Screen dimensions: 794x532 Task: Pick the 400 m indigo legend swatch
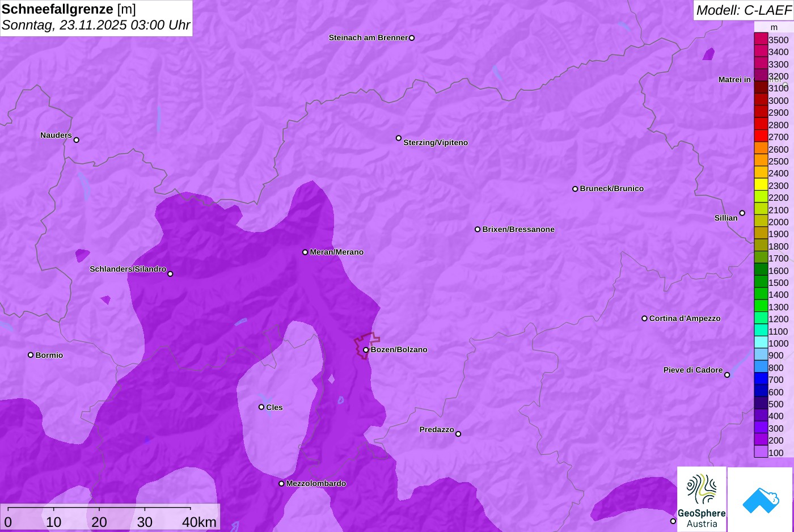tap(761, 416)
